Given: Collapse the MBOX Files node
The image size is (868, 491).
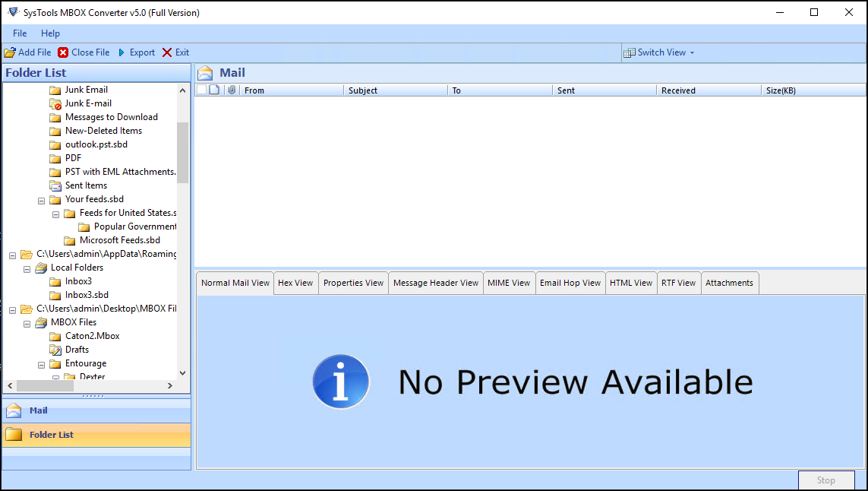Looking at the screenshot, I should (27, 324).
